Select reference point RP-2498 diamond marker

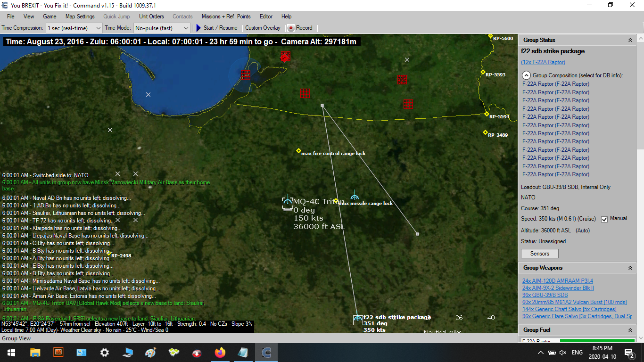coord(109,254)
